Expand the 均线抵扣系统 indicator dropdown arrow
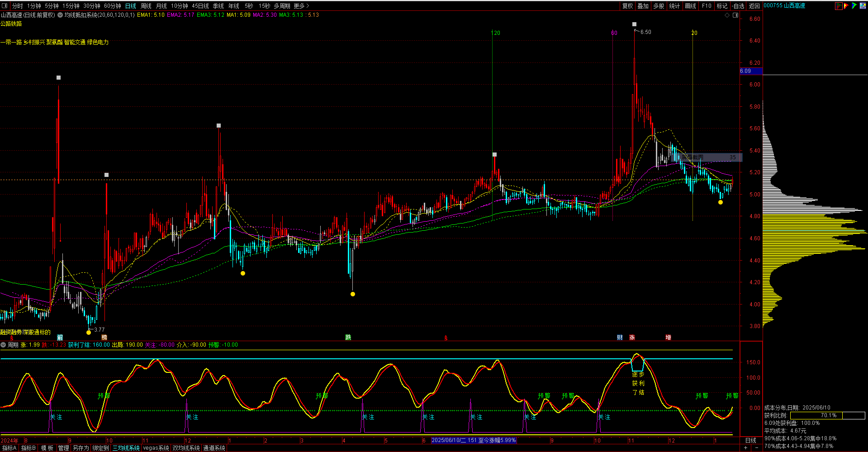 tap(60, 15)
